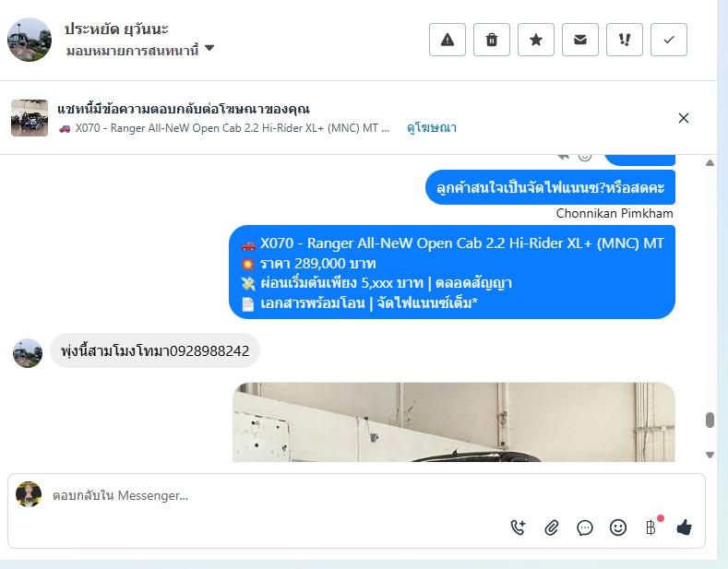
Task: Delete conversation with the trash icon
Action: (492, 40)
